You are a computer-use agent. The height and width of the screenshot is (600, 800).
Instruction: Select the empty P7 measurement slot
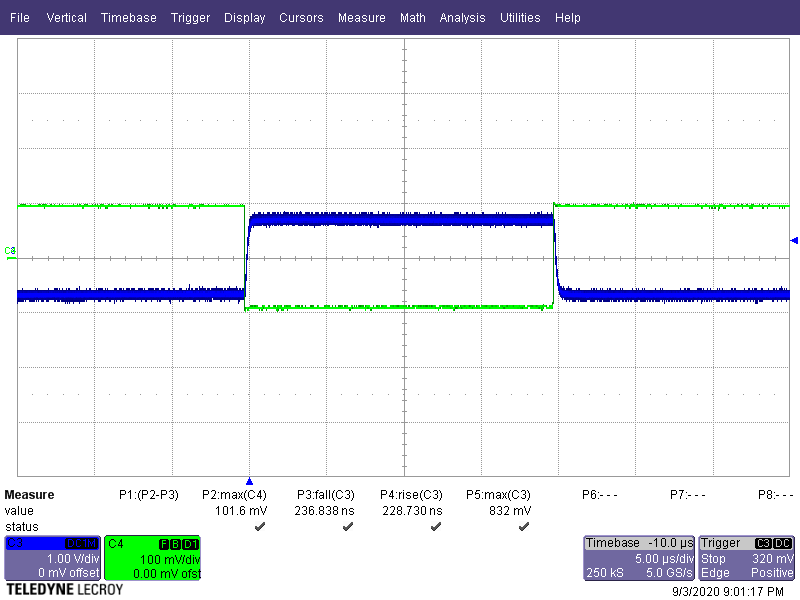click(x=688, y=495)
